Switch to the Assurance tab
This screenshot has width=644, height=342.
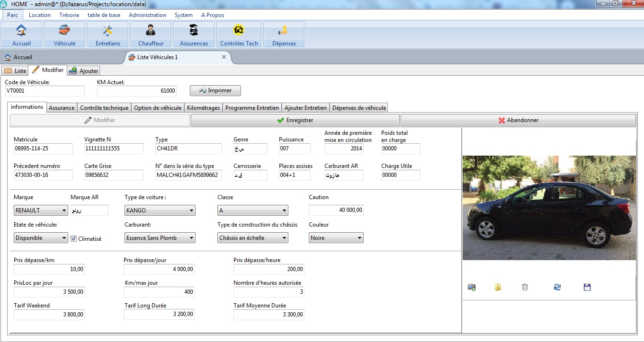click(x=62, y=108)
